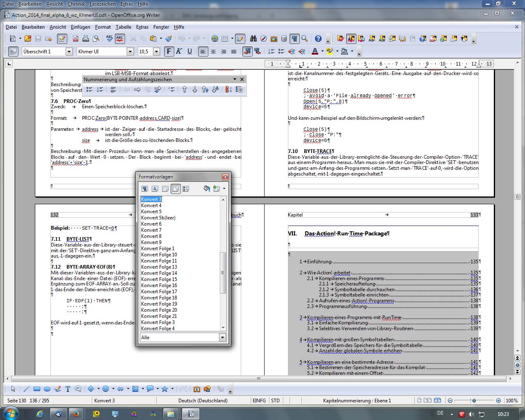Toggle underline formatting U button

[189, 51]
